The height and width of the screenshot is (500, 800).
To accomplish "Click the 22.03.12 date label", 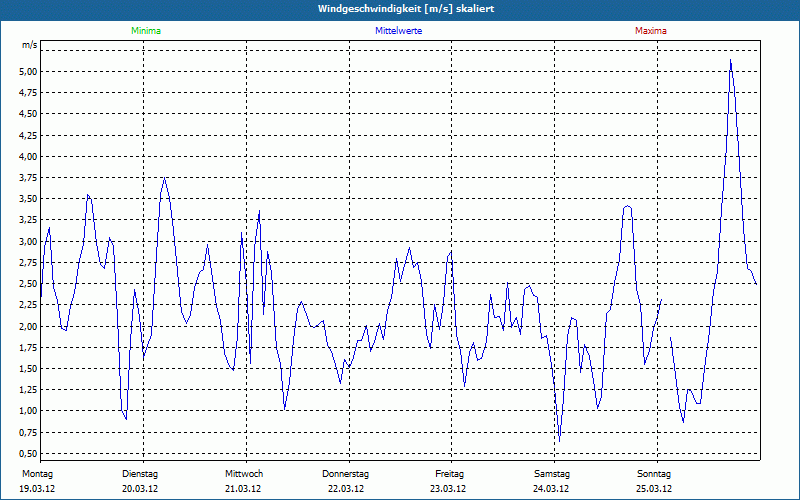I will (x=346, y=489).
